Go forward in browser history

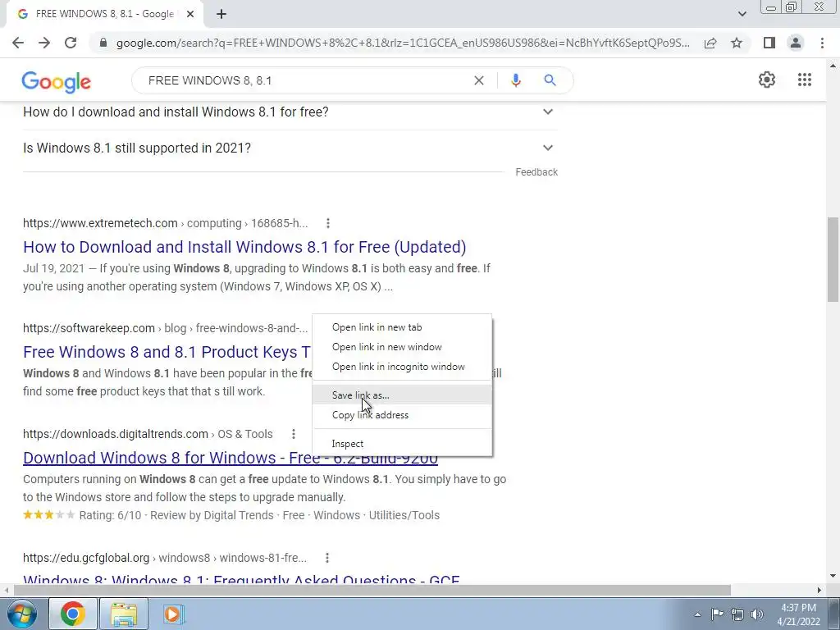pyautogui.click(x=44, y=43)
